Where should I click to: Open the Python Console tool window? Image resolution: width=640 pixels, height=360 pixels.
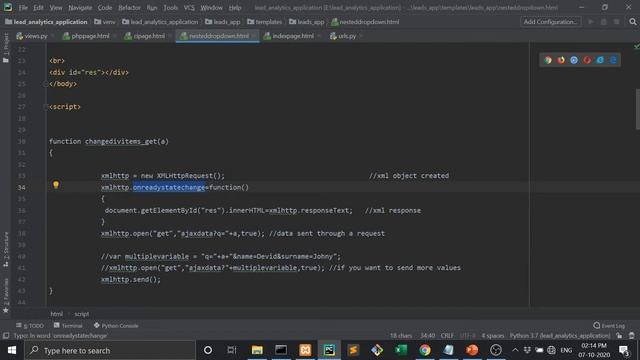click(x=116, y=326)
